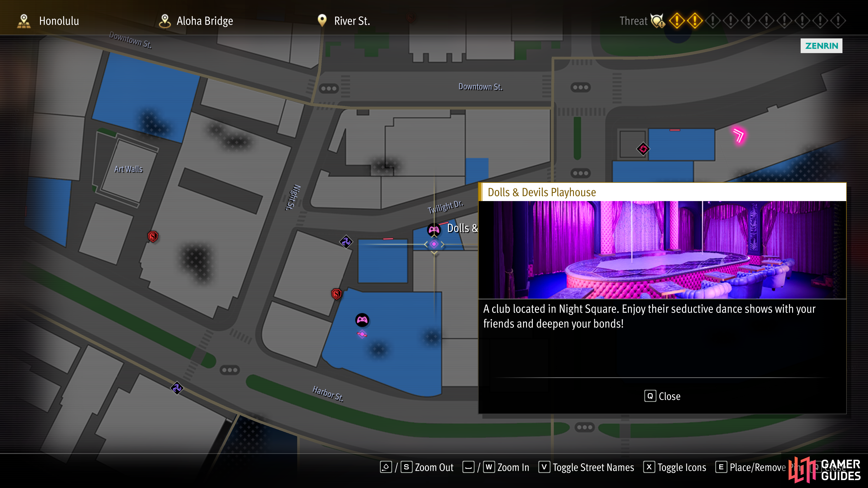Viewport: 868px width, 488px height.
Task: Click the third unlit threat diamond
Action: click(x=749, y=21)
